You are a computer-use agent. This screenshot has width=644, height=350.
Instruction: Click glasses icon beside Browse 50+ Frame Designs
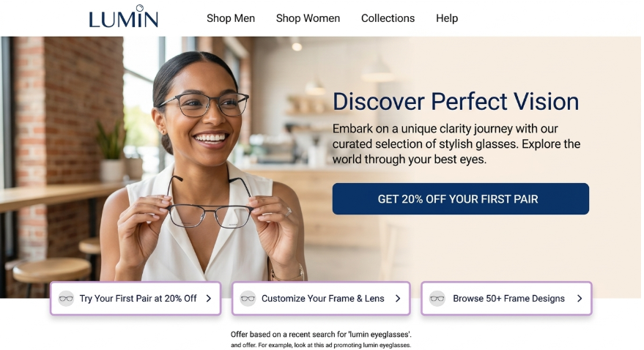[437, 298]
